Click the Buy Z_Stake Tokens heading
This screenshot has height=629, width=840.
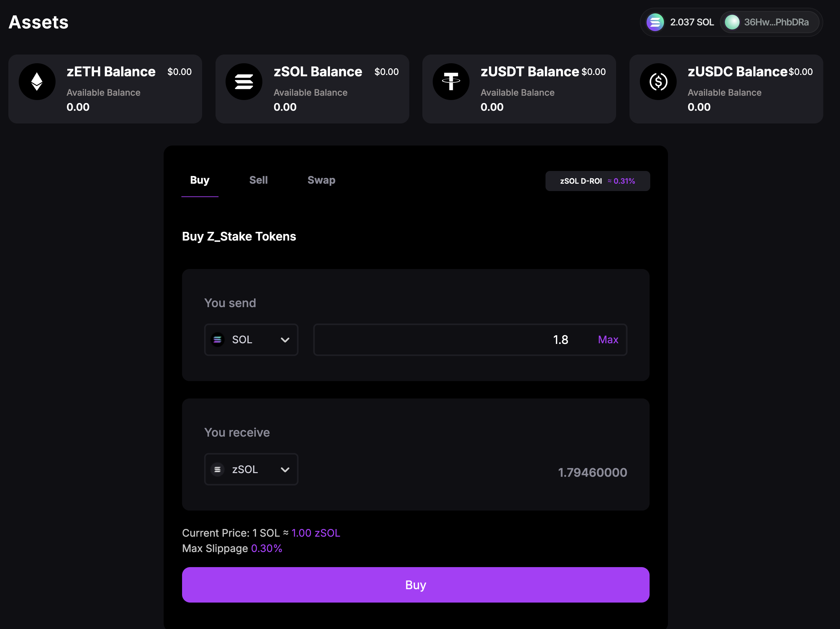(239, 237)
